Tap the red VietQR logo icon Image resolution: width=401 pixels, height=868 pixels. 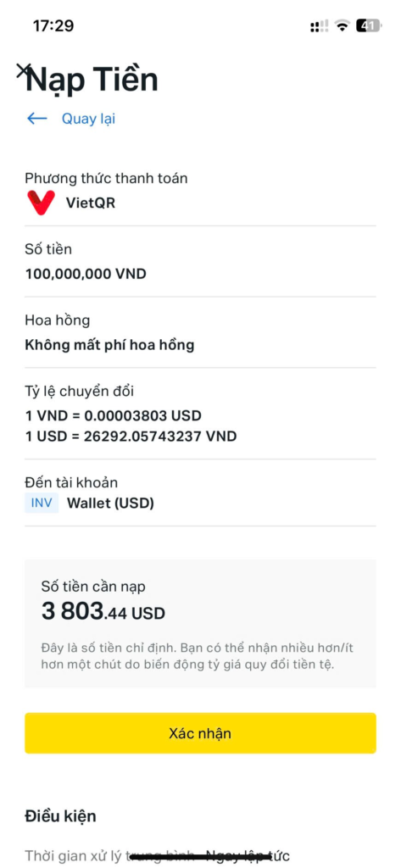pos(41,203)
